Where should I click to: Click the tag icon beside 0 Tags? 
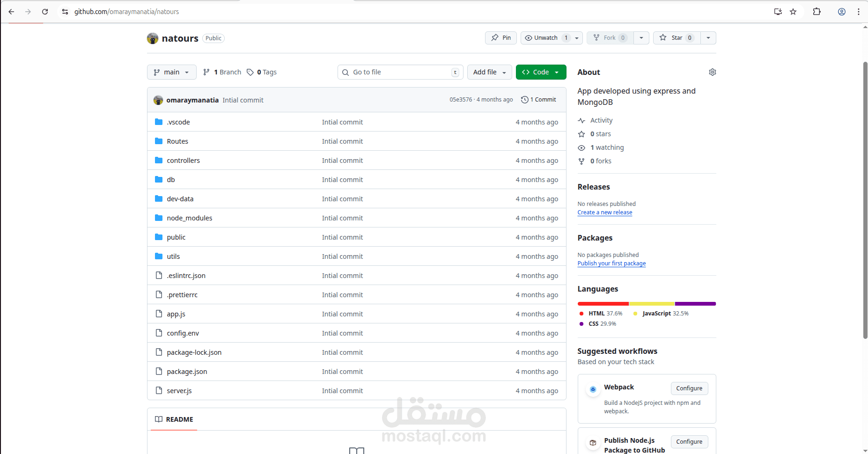(x=250, y=72)
